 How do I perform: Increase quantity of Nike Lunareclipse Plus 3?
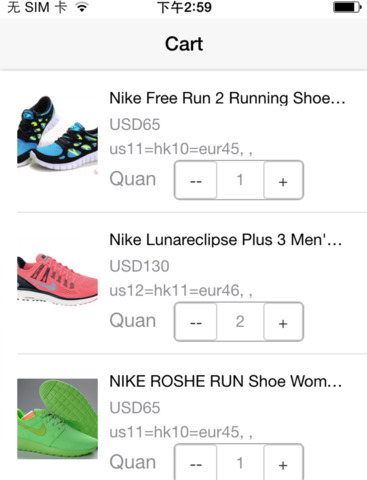(283, 322)
